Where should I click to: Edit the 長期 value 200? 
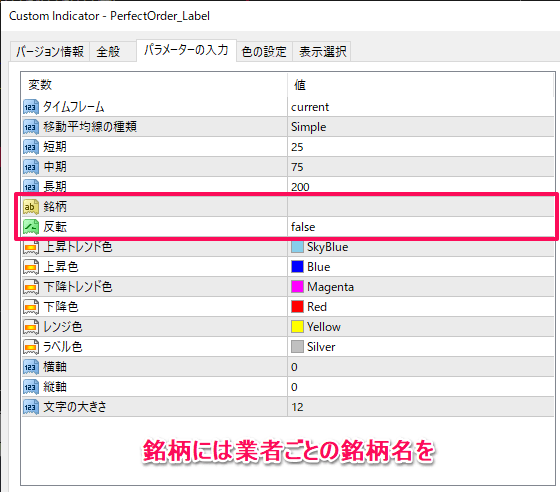click(300, 187)
